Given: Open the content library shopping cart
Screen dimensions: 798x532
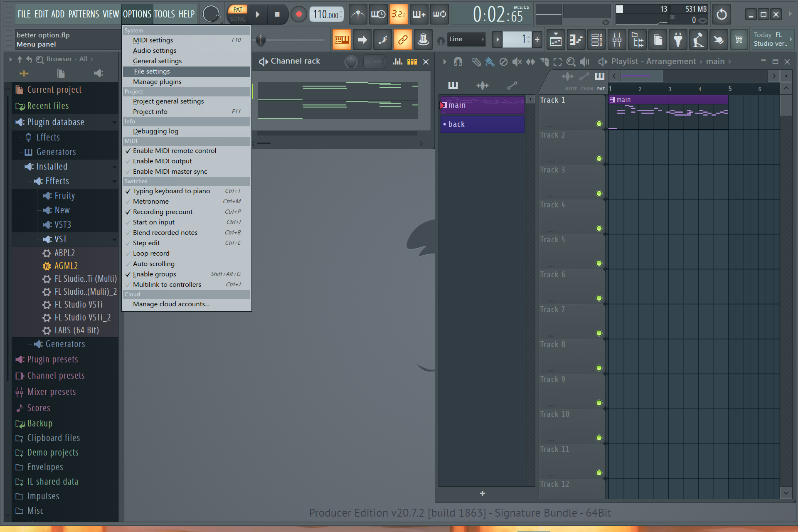Looking at the screenshot, I should [x=739, y=40].
